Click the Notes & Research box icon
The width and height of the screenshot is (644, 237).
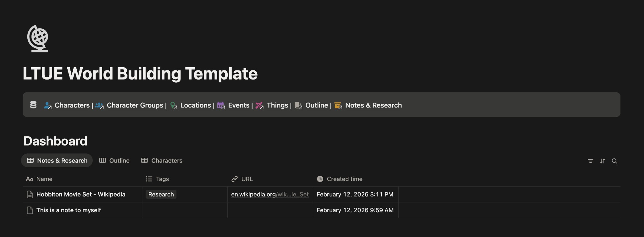point(338,106)
